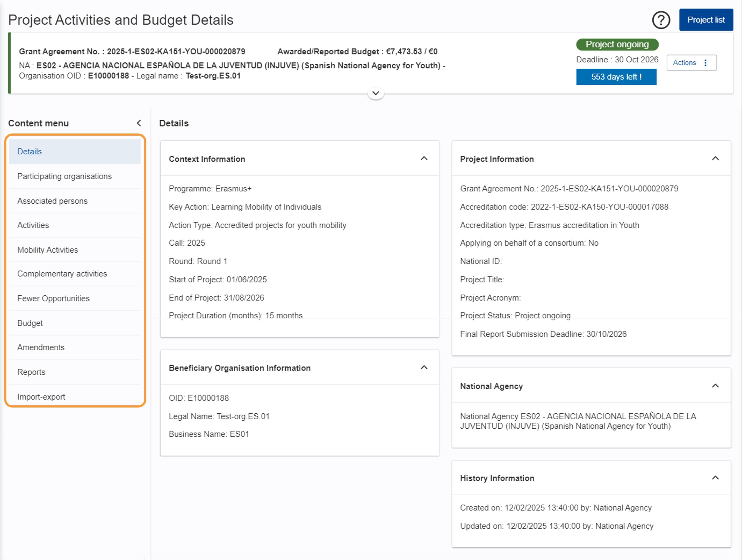
Task: Open Complementary activities section
Action: (x=75, y=274)
